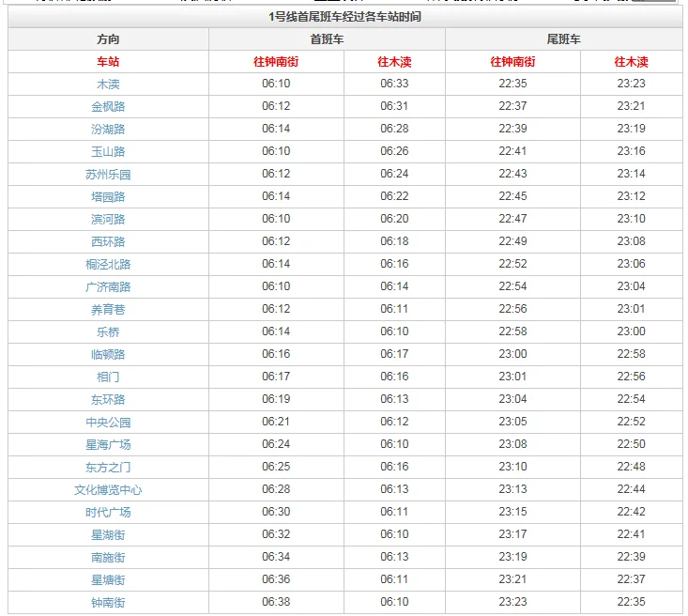Select the 时代广场 station link
The width and height of the screenshot is (688, 616).
(x=108, y=512)
